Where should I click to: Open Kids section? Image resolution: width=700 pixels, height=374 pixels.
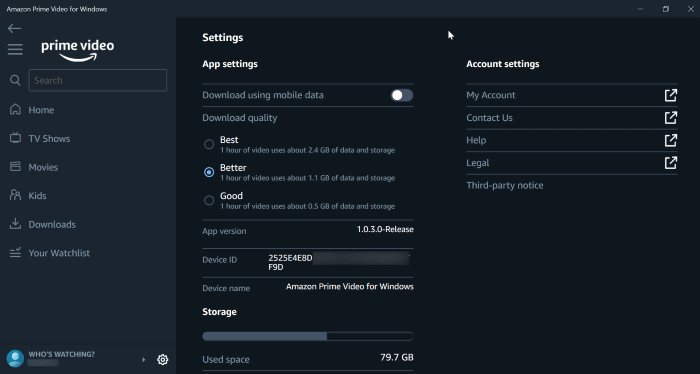38,195
